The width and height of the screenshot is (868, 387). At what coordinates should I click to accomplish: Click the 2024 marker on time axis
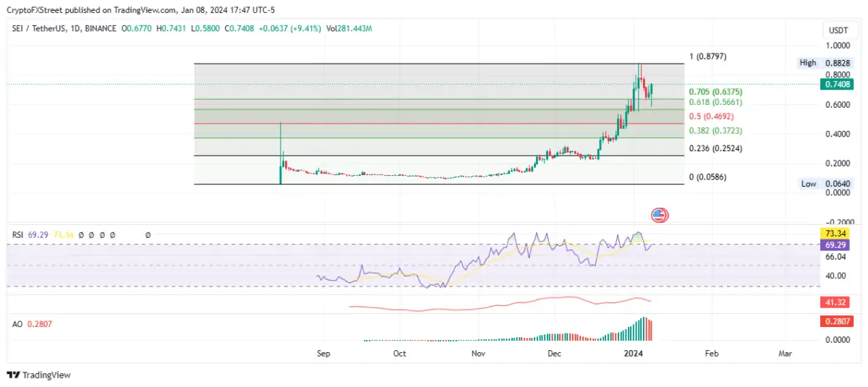634,354
